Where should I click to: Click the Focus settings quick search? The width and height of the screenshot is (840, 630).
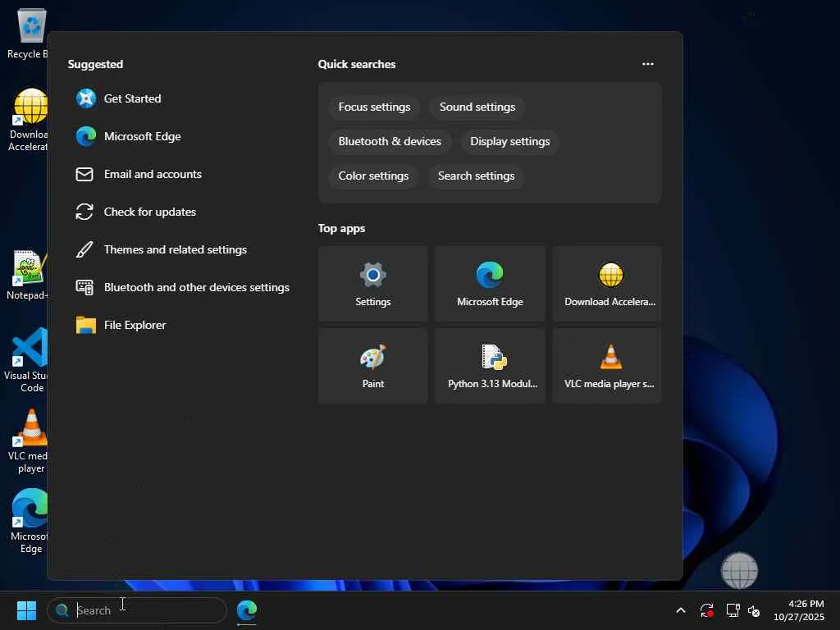(x=374, y=107)
